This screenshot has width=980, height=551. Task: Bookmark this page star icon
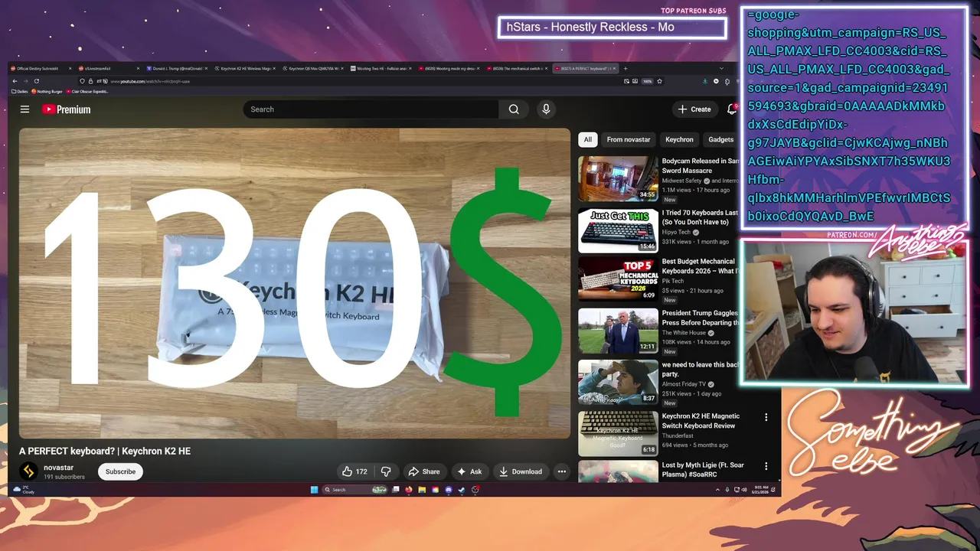pyautogui.click(x=659, y=81)
